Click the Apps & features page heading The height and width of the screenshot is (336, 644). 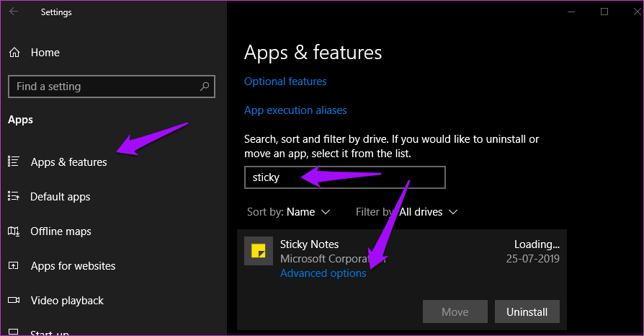point(313,53)
